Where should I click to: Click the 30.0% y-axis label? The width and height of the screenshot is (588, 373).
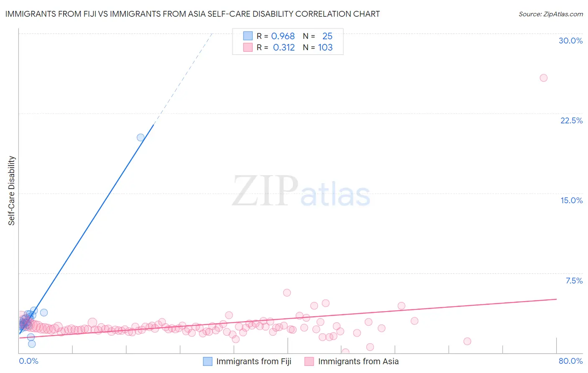[570, 41]
